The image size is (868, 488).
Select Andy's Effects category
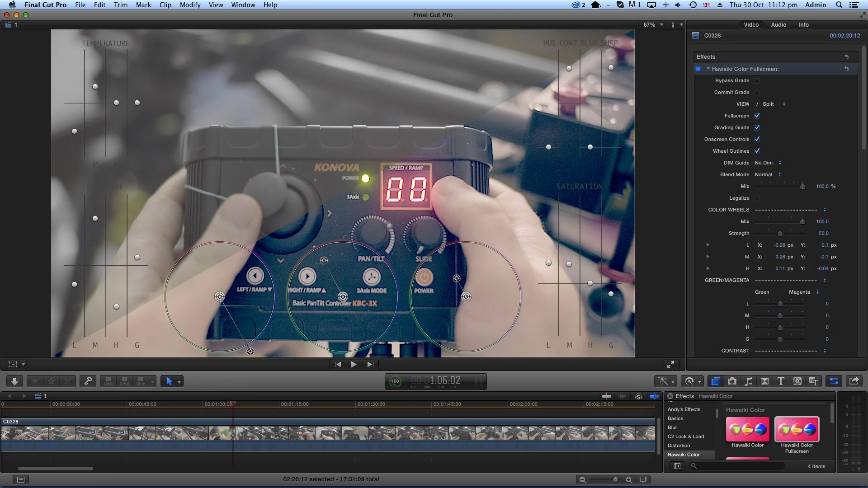click(684, 409)
